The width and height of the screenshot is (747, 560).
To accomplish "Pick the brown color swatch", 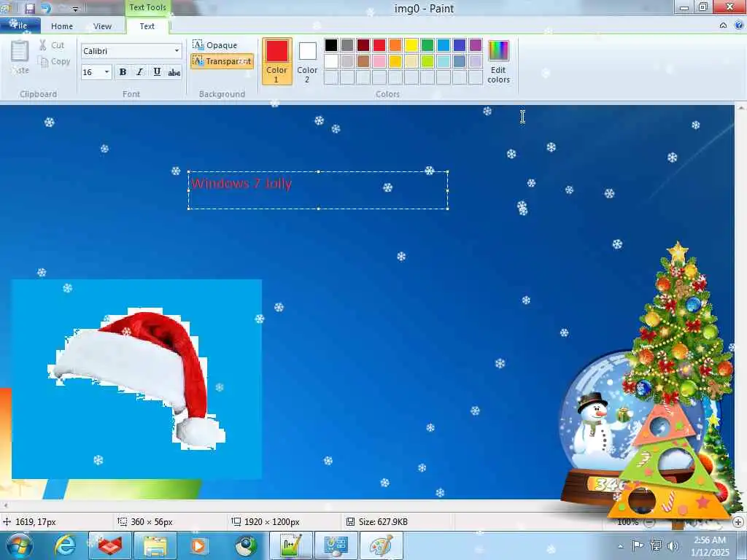I will coord(363,61).
